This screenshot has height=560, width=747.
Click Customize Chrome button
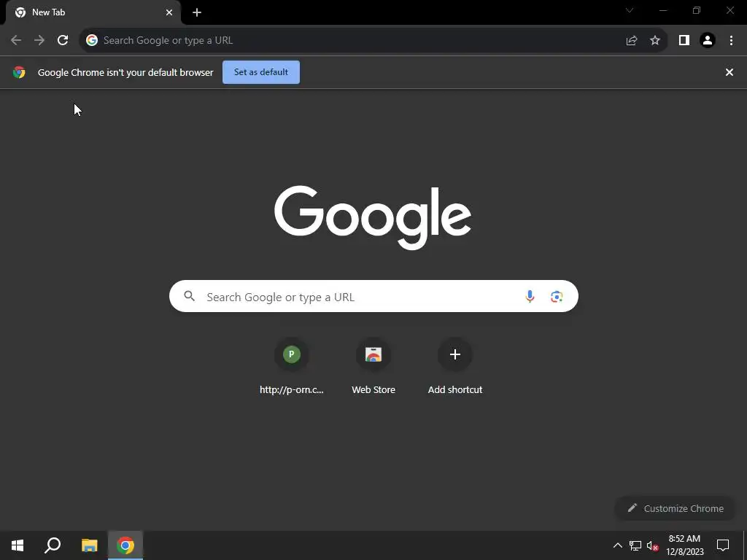pos(676,508)
